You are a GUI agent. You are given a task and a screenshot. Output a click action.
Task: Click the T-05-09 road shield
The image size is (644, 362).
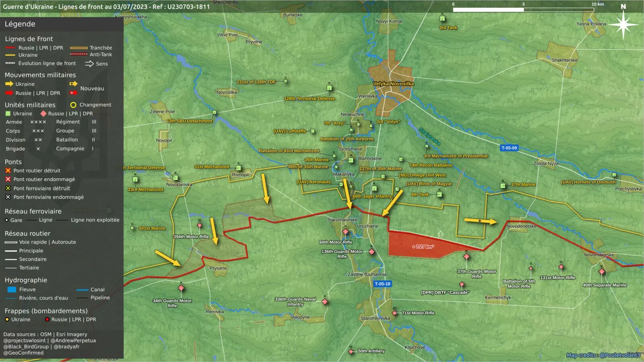(509, 148)
